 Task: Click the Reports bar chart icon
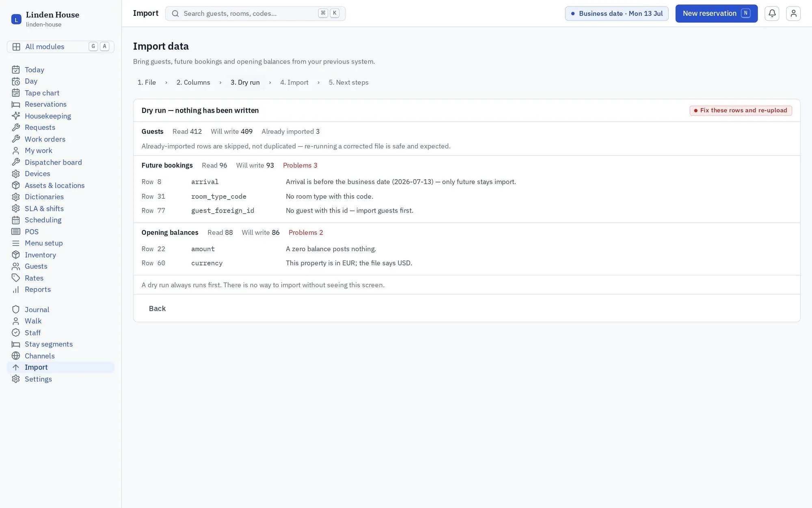click(x=16, y=289)
